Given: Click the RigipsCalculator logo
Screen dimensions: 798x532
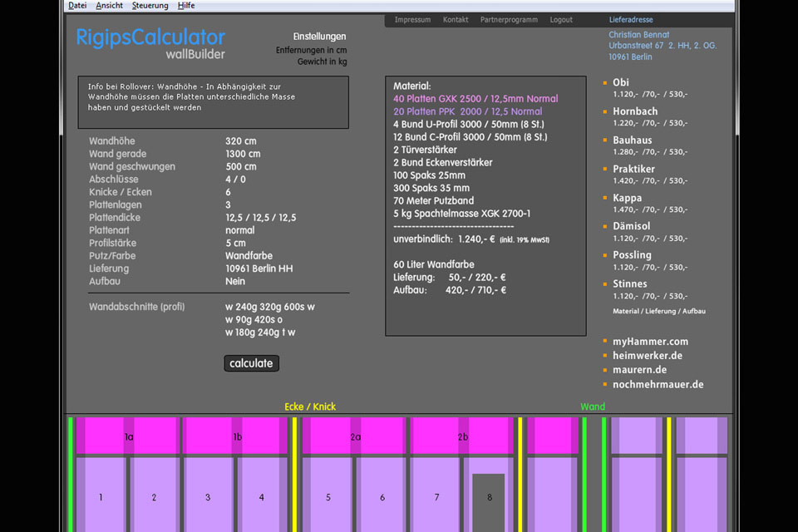Looking at the screenshot, I should point(150,37).
